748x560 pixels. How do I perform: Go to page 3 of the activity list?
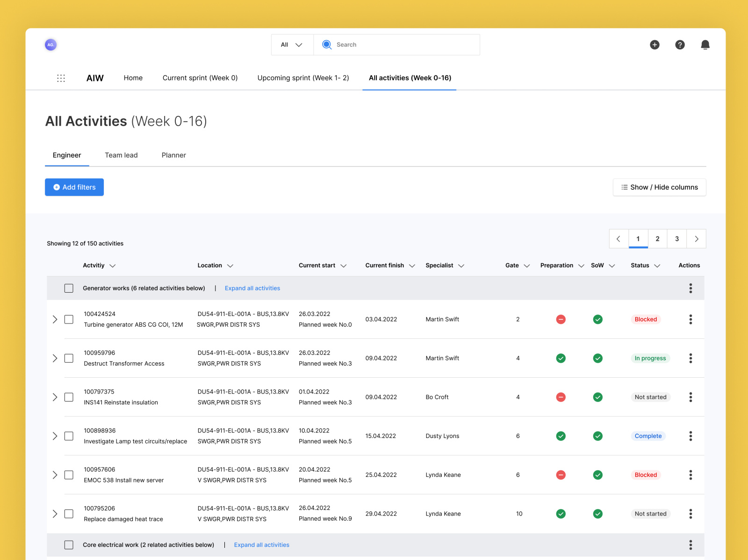tap(676, 238)
